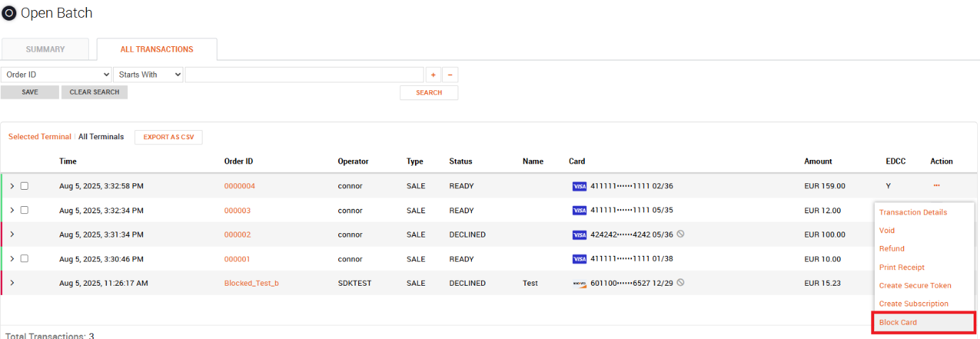
Task: Choose Transaction Details from the action menu
Action: click(913, 212)
